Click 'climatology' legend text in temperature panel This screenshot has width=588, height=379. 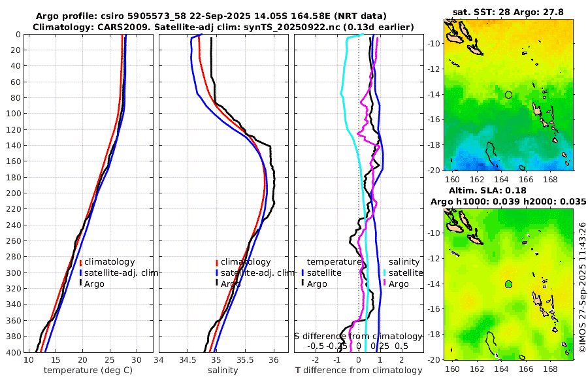click(x=110, y=262)
